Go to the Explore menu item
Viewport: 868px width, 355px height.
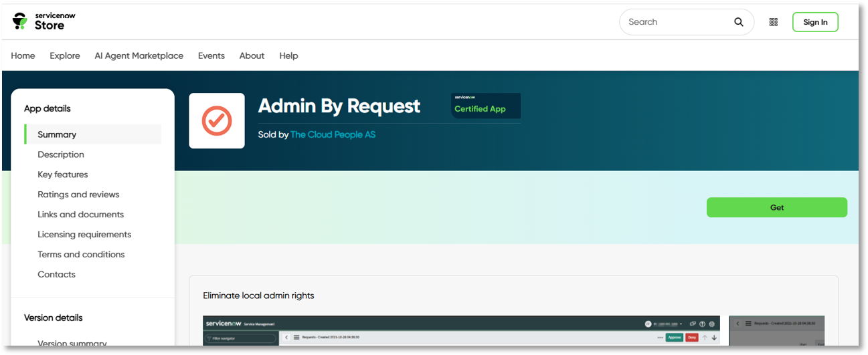(x=65, y=55)
